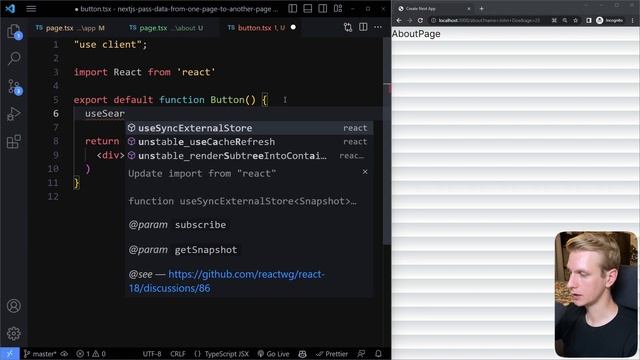Image resolution: width=640 pixels, height=360 pixels.
Task: Toggle the primary side bar layout icon
Action: [293, 9]
